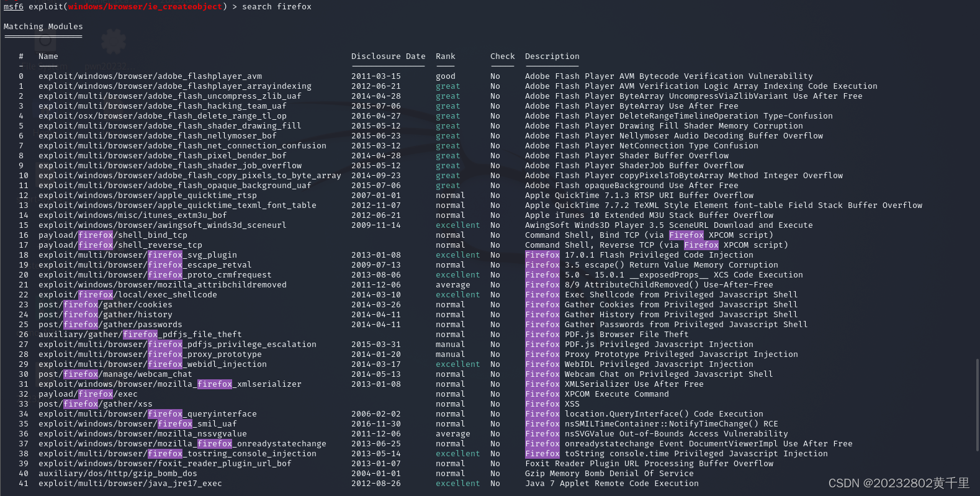The image size is (980, 496).
Task: Click awingsoft_winds3d_sceneurl module name
Action: pyautogui.click(x=163, y=225)
